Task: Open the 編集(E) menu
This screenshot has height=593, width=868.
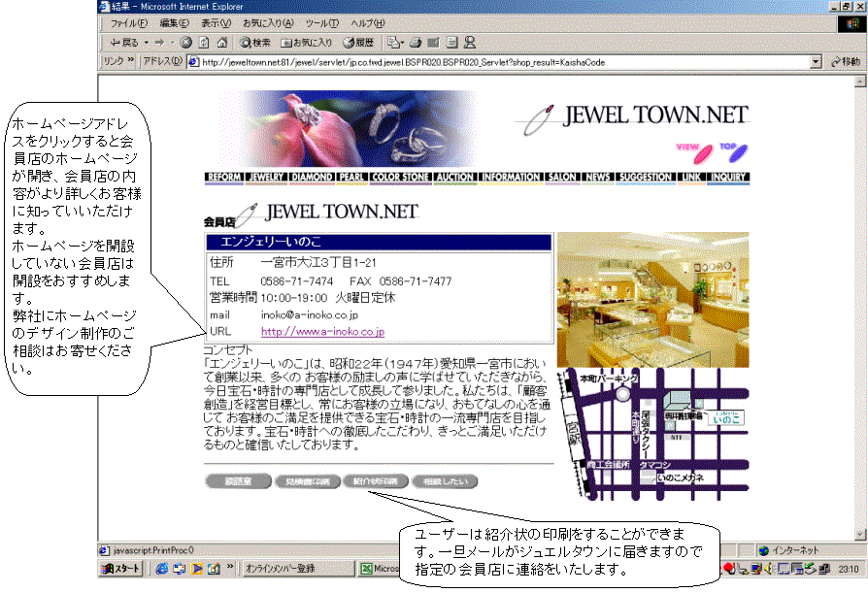Action: coord(175,23)
